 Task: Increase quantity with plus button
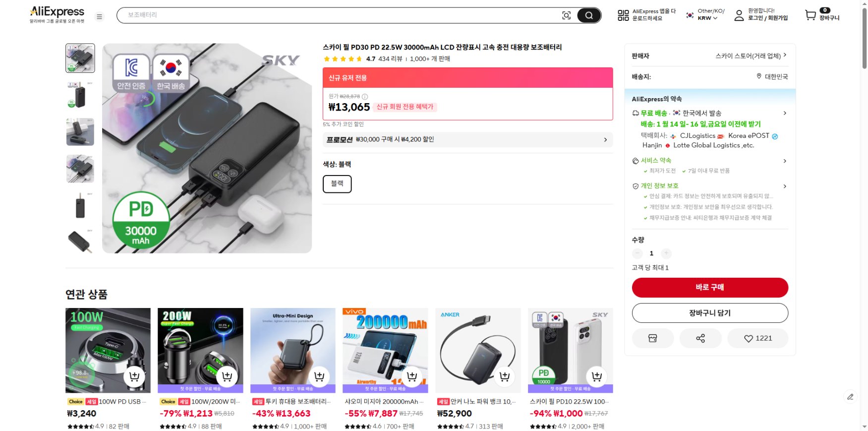[666, 253]
